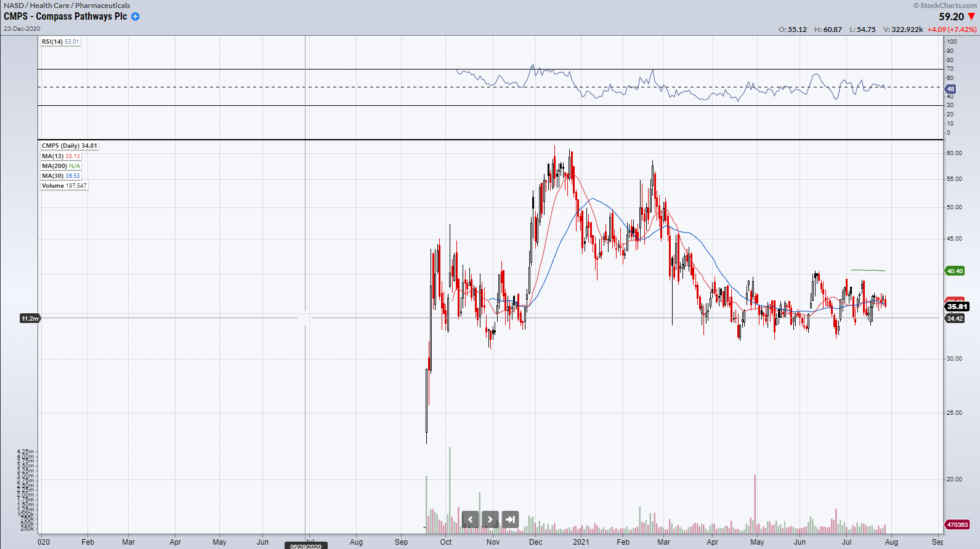Click the O: 55.12 open value
The height and width of the screenshot is (549, 980).
(x=793, y=30)
